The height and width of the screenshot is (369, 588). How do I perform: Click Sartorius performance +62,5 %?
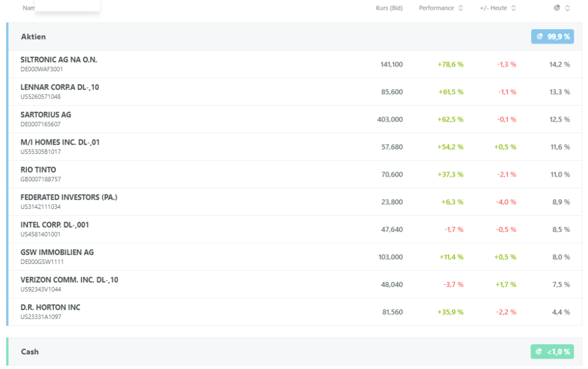[450, 119]
